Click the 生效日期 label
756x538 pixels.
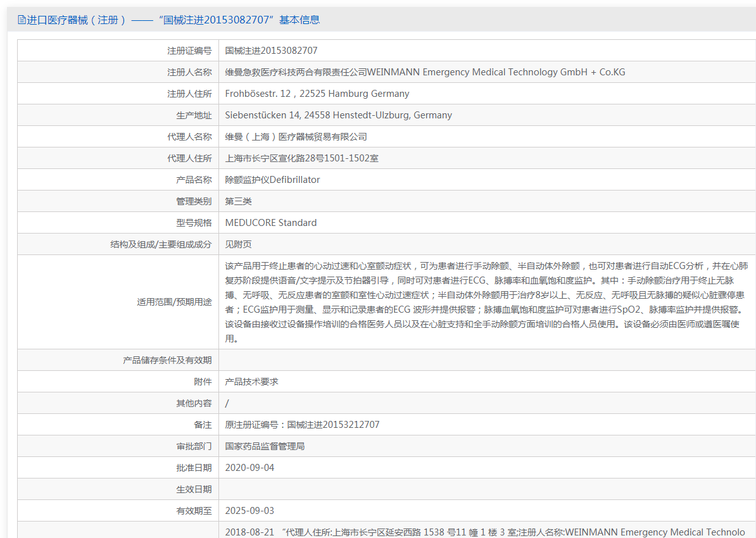[194, 489]
